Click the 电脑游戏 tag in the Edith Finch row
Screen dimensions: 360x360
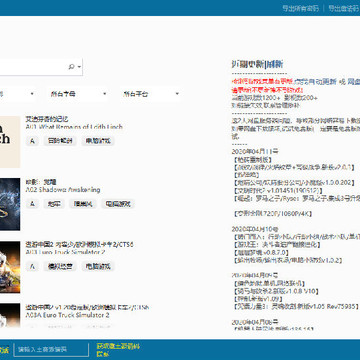coord(98,141)
